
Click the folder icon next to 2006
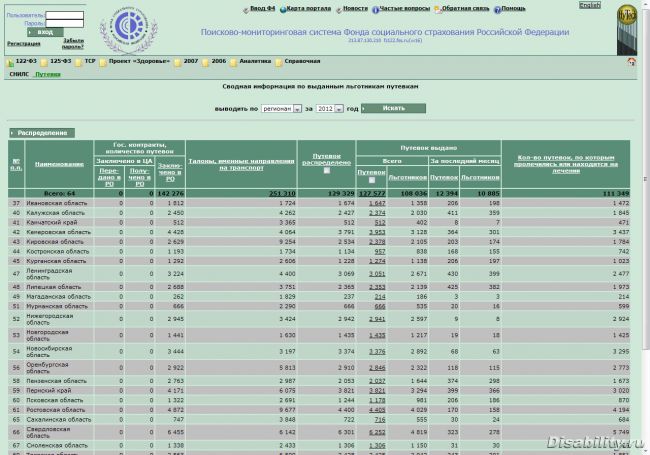[x=206, y=63]
